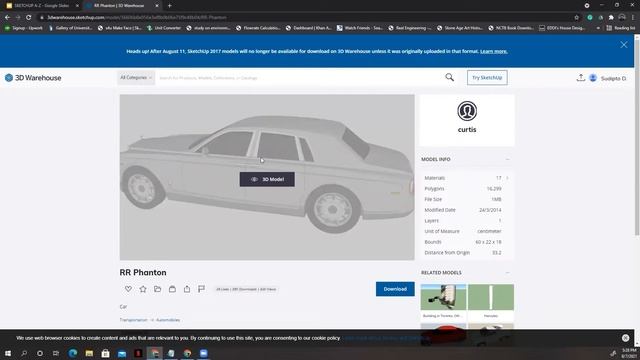Open curtis author profile avatar

[x=467, y=111]
